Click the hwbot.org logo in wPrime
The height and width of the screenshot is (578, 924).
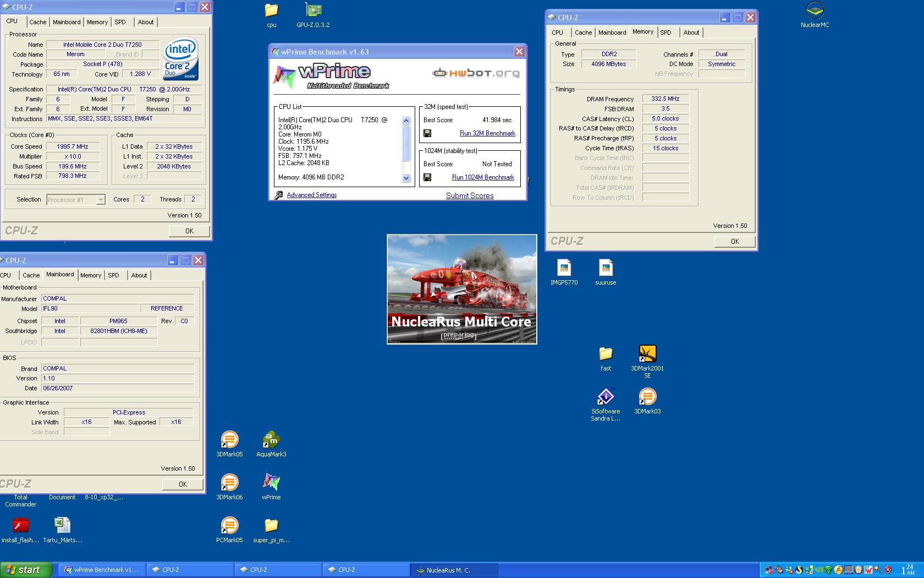(476, 73)
